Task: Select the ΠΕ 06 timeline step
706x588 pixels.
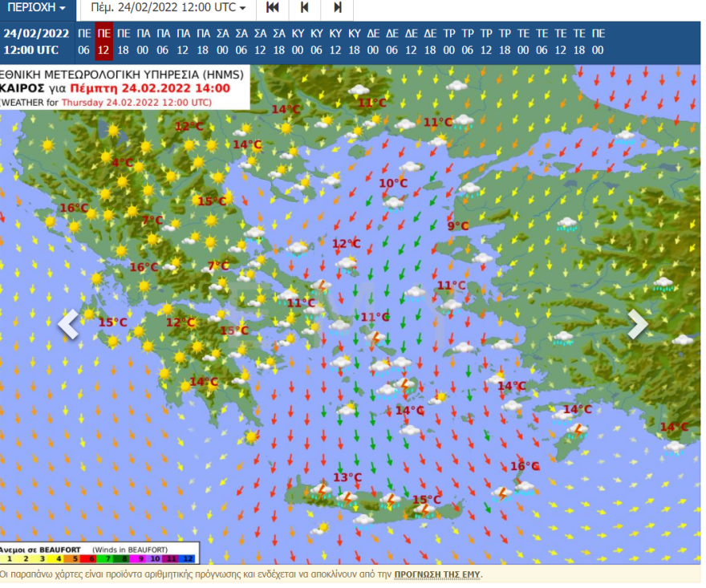Action: pyautogui.click(x=84, y=42)
